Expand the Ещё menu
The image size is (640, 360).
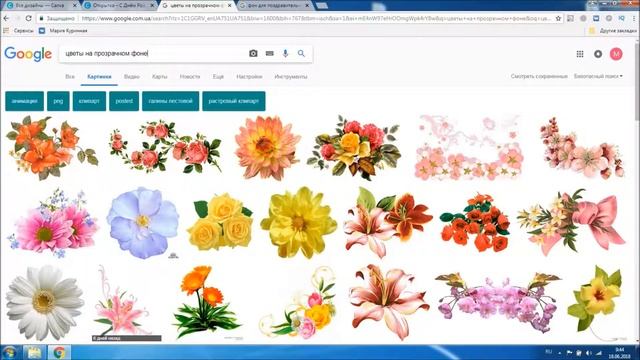tap(218, 76)
